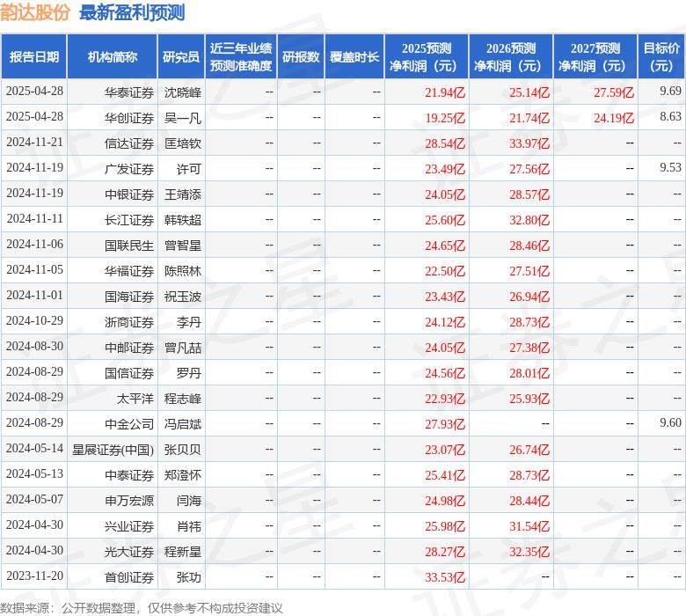Image resolution: width=686 pixels, height=616 pixels.
Task: Click the 机构简称 column header
Action: [x=113, y=56]
